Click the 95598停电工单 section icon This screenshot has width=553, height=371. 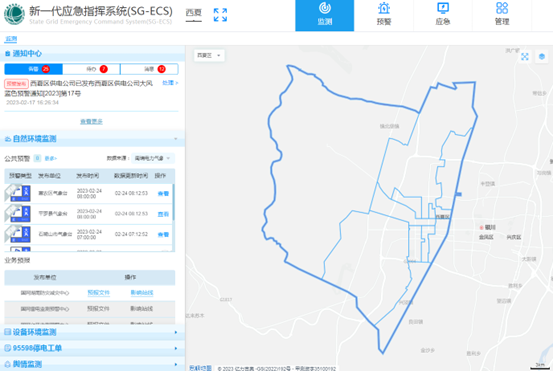coord(7,348)
